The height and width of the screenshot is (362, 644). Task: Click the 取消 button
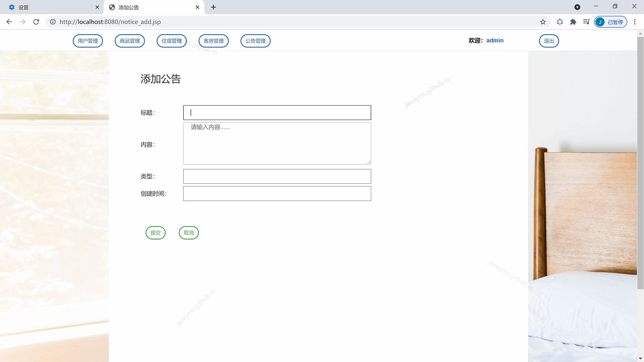(189, 233)
